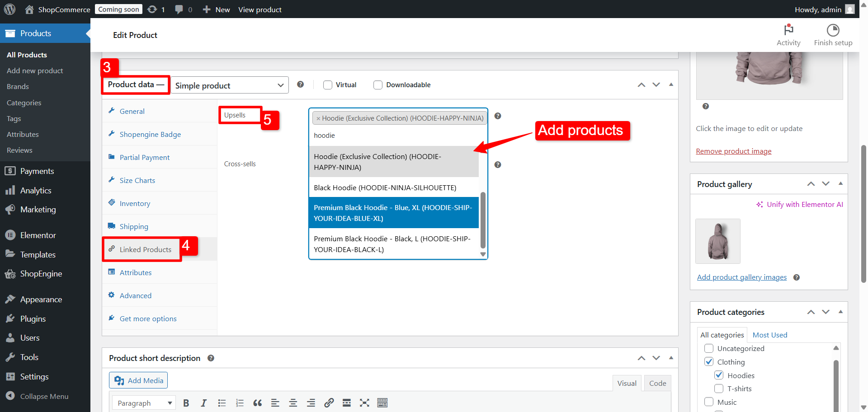
Task: Open the Paragraph format dropdown
Action: [144, 403]
